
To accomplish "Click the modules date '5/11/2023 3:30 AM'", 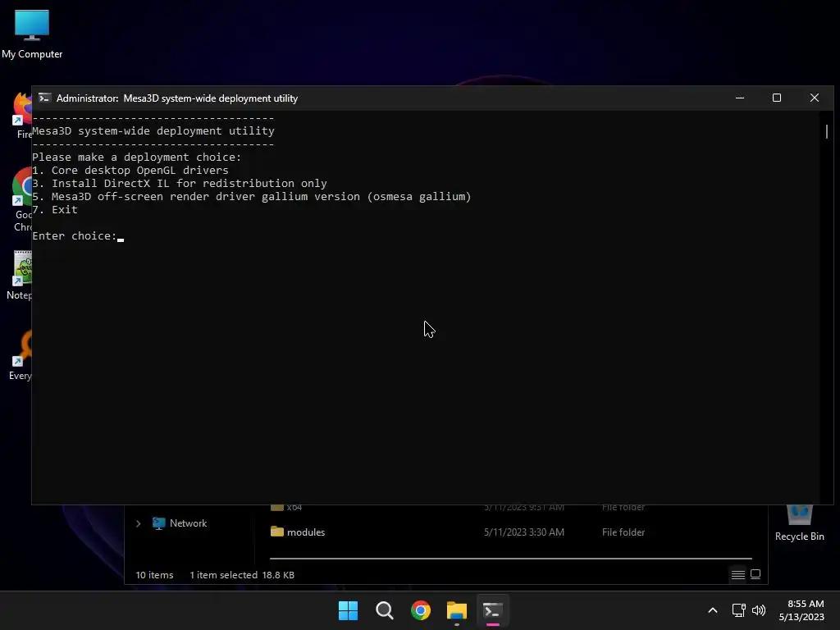I will pyautogui.click(x=524, y=532).
